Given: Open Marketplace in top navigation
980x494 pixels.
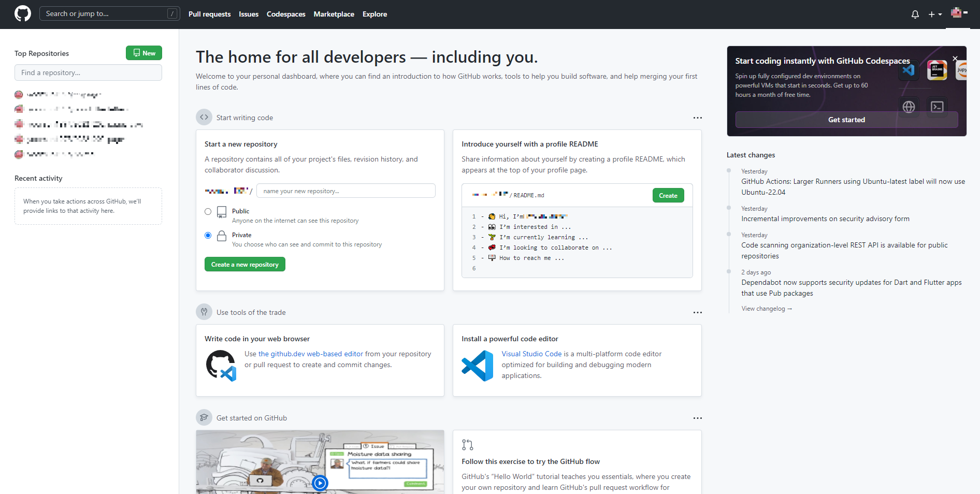Looking at the screenshot, I should tap(334, 14).
